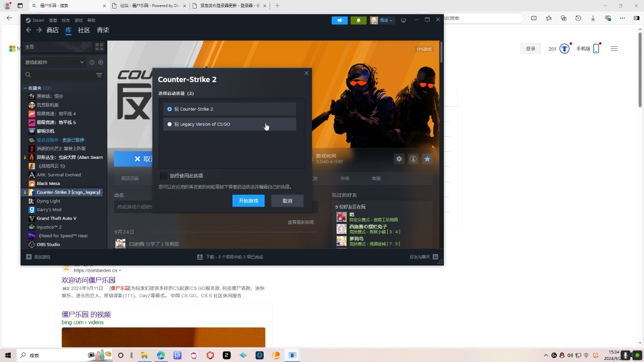Click the 登录 button on the Bing page
This screenshot has width=644, height=362.
coord(530,49)
